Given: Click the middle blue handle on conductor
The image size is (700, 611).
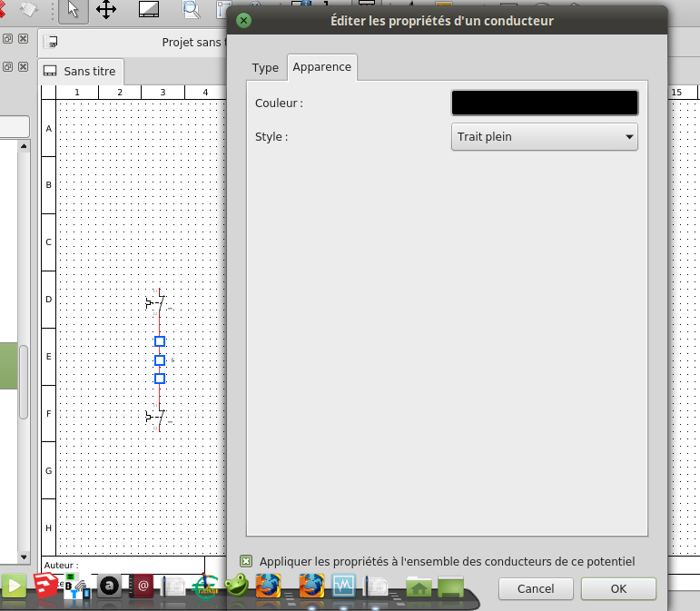Looking at the screenshot, I should pyautogui.click(x=159, y=360).
